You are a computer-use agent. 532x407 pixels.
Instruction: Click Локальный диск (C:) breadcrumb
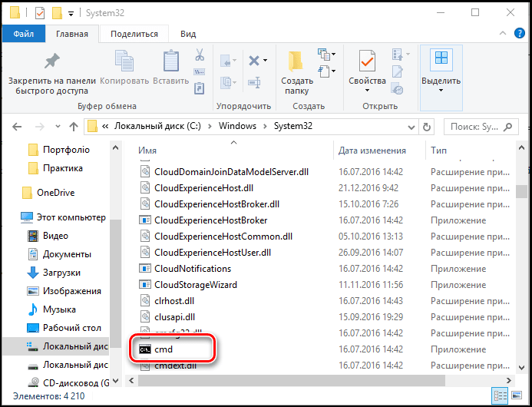pos(157,126)
